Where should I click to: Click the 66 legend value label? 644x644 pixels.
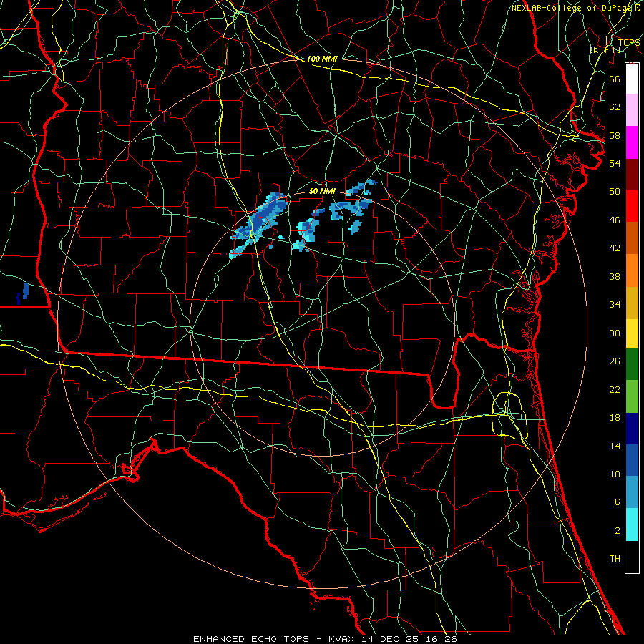tap(615, 79)
